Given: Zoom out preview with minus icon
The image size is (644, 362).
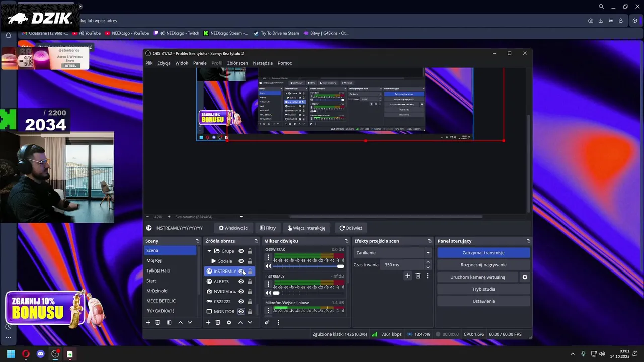Looking at the screenshot, I should [147, 217].
